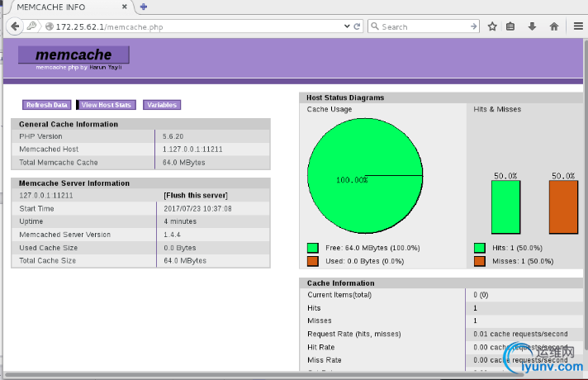
Task: Go to the home page icon
Action: coord(554,26)
